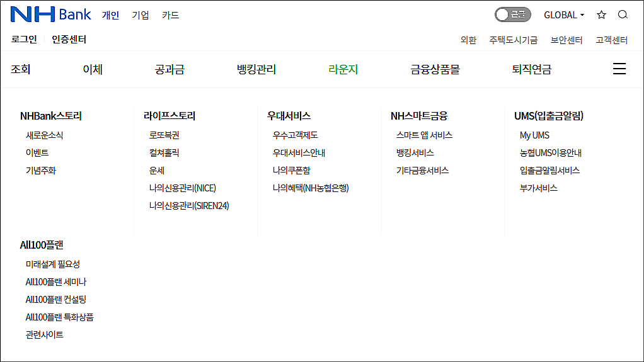Open 우대서비스안내 submenu item
Viewport: 644px width, 362px height.
[299, 153]
